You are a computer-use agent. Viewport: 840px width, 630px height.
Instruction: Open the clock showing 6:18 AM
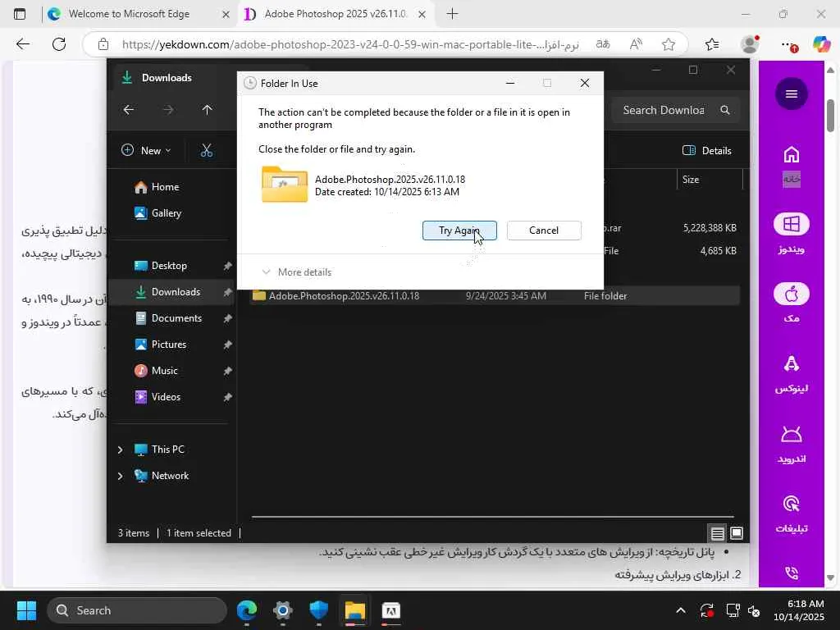[x=799, y=610]
